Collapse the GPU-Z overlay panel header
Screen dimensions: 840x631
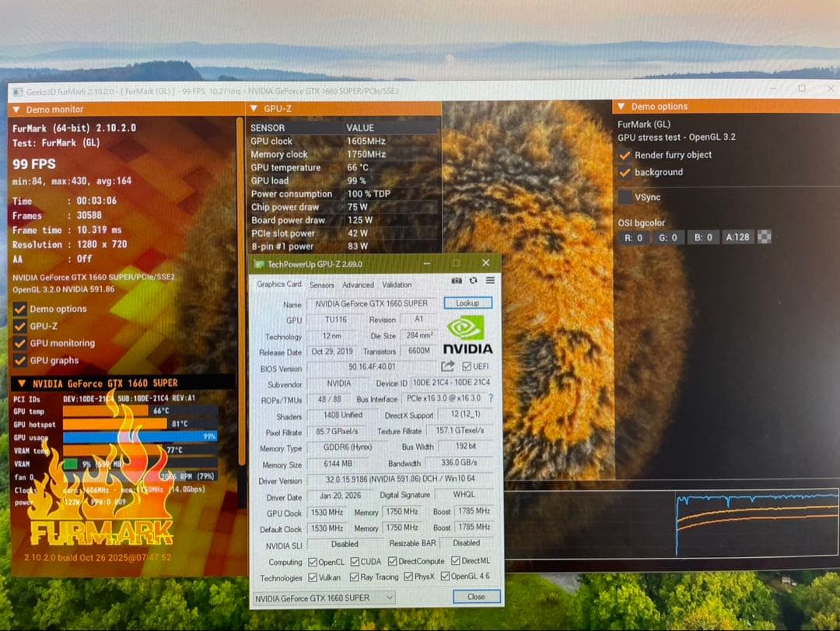[x=254, y=109]
